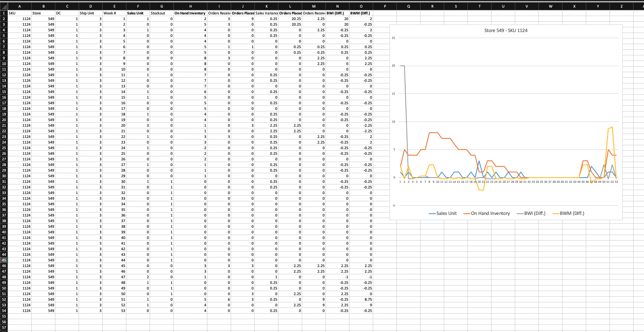Click the Store header cell
Screen dimensions: 644x332
(43, 13)
